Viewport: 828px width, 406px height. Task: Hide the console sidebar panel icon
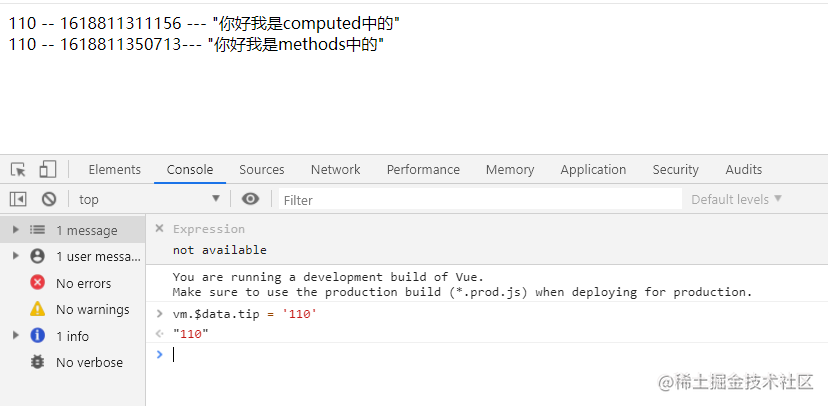pos(18,199)
